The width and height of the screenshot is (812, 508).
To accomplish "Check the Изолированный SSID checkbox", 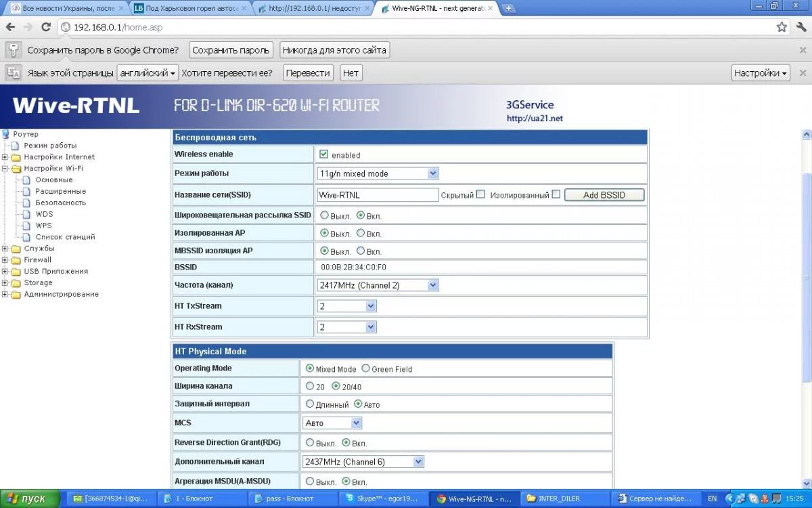I will [556, 194].
